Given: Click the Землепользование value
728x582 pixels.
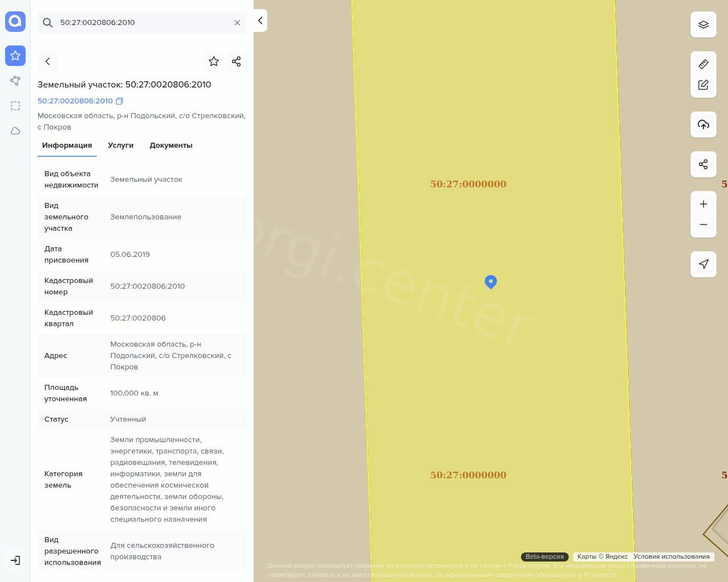Looking at the screenshot, I should click(x=146, y=217).
